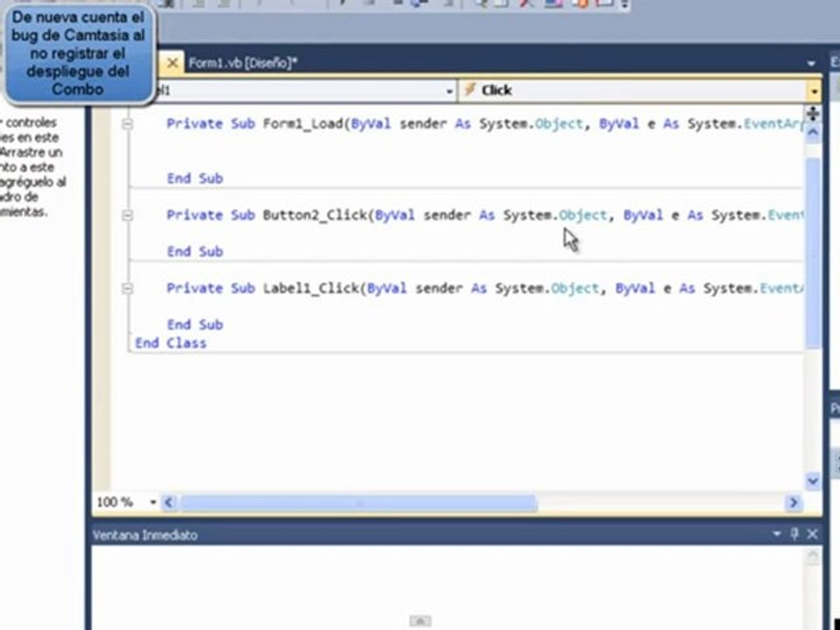Screen dimensions: 840x630
Task: Click the code editor vertical scrollbar thumb
Action: point(813,252)
